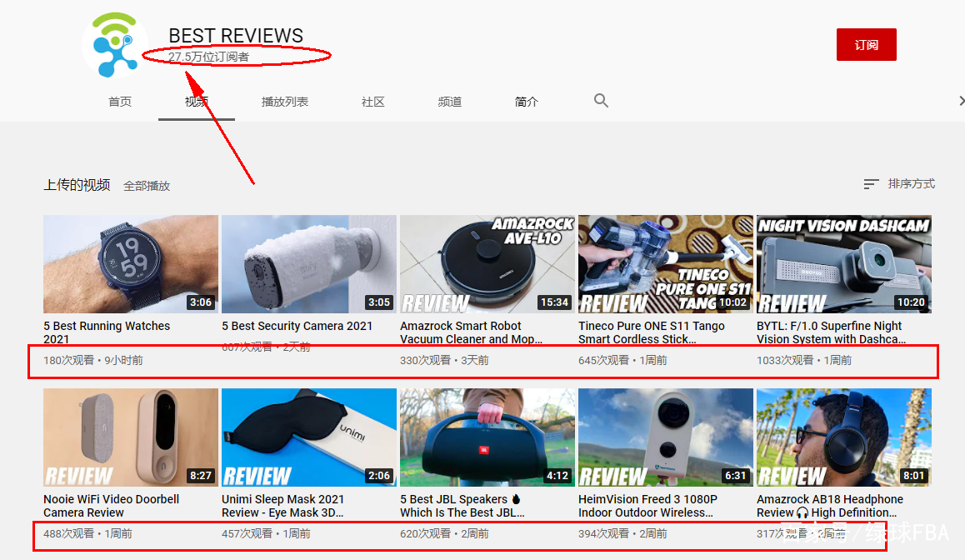Image resolution: width=965 pixels, height=560 pixels.
Task: Click the 15:34 duration badge
Action: (x=554, y=302)
